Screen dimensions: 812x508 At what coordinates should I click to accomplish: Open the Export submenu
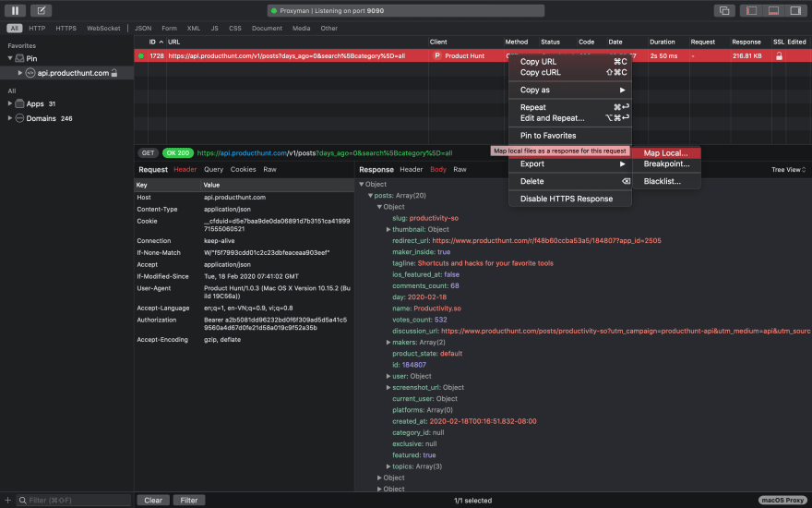click(x=570, y=163)
